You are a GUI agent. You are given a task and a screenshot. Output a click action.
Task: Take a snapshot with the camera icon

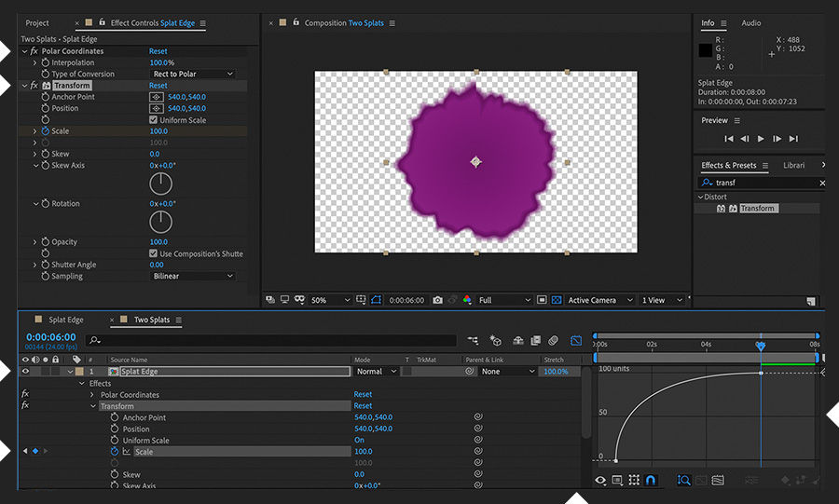pyautogui.click(x=437, y=300)
